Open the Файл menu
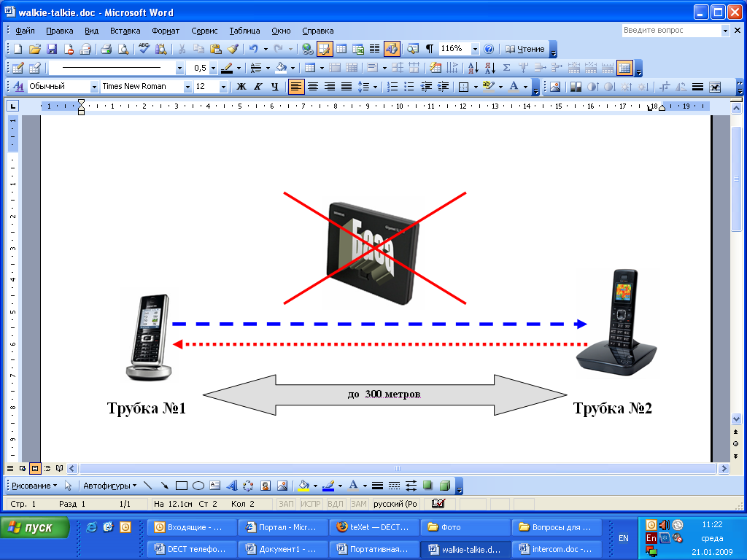The width and height of the screenshot is (747, 560). point(25,31)
